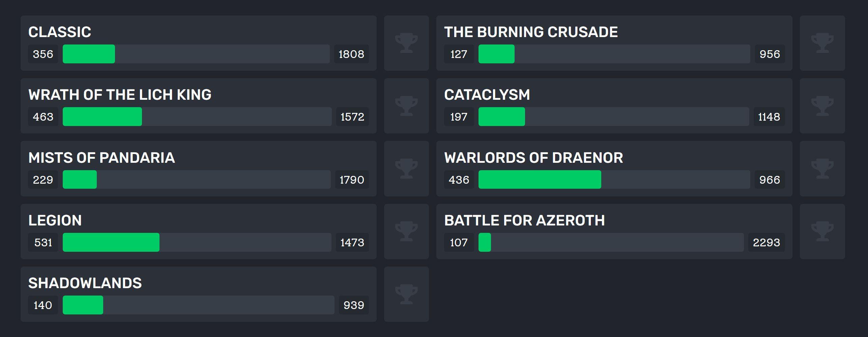Select Wrath of the Lich King trophy icon
Viewport: 868px width, 337px height.
click(x=406, y=106)
